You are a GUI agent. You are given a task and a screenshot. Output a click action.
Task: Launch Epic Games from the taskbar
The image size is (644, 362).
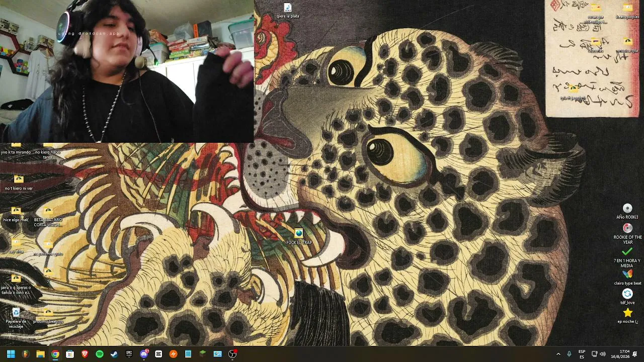129,354
